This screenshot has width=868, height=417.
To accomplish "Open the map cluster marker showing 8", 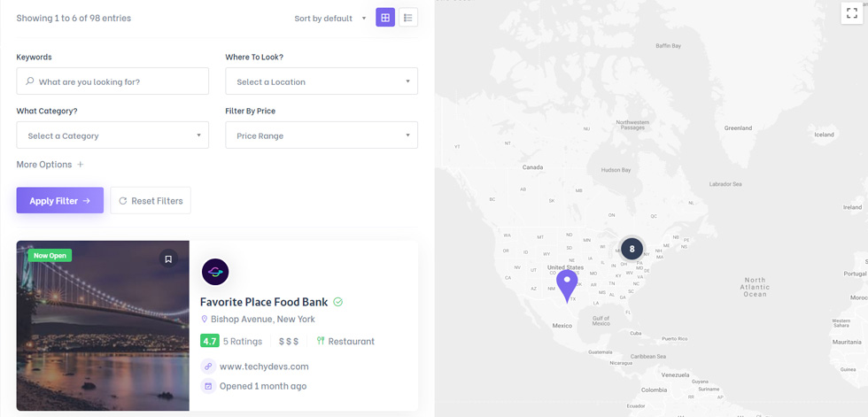I will 632,249.
